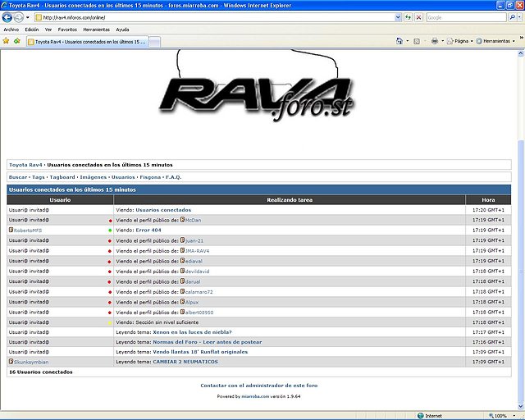Open topic Normas del Foro - Leer antes de postear
The width and height of the screenshot is (525, 420).
[x=208, y=342]
